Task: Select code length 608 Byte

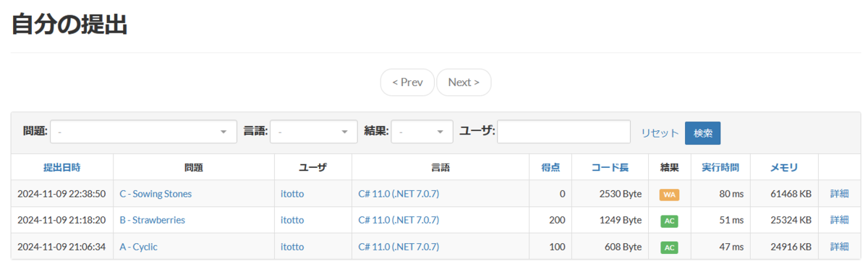Action: click(x=623, y=247)
